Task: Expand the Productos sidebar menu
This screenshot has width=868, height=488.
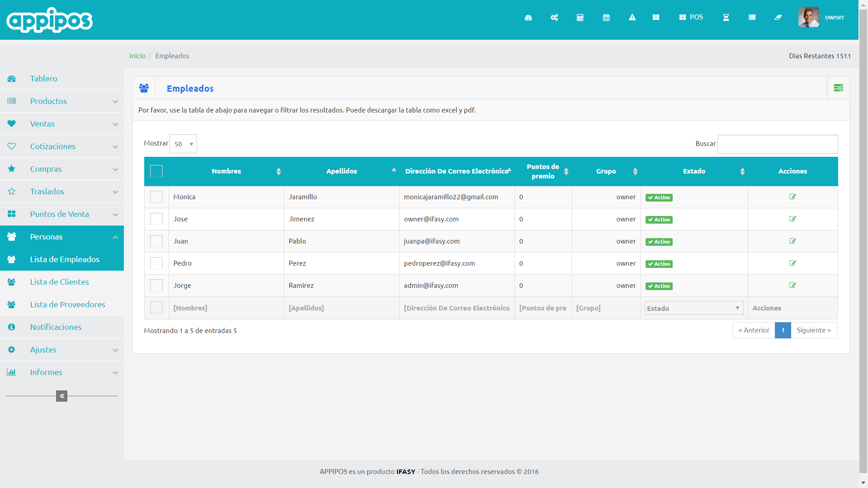Action: (62, 101)
